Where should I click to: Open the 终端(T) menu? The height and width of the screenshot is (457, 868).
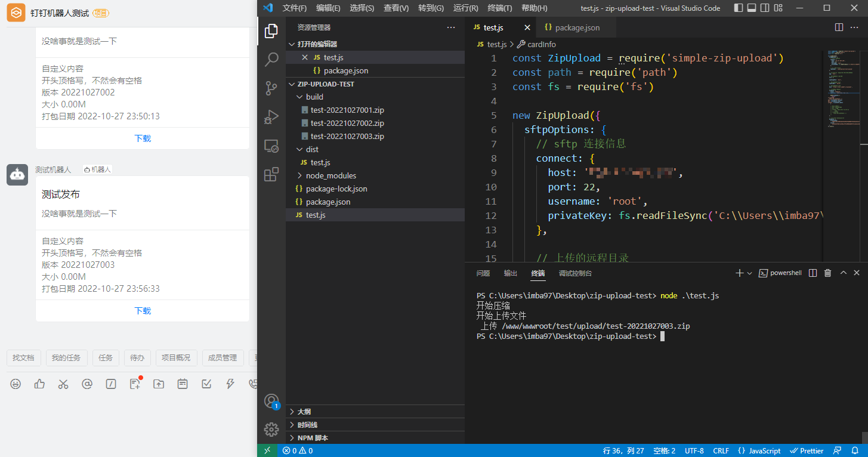click(499, 8)
